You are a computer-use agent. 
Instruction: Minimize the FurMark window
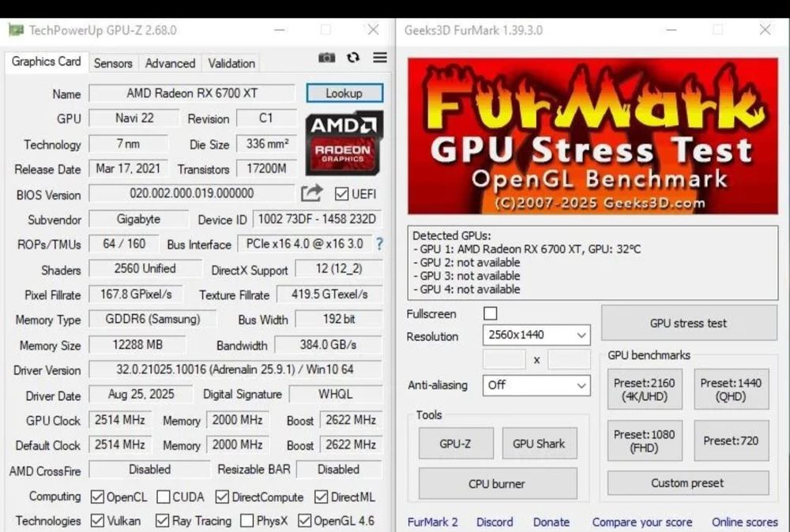pos(671,30)
